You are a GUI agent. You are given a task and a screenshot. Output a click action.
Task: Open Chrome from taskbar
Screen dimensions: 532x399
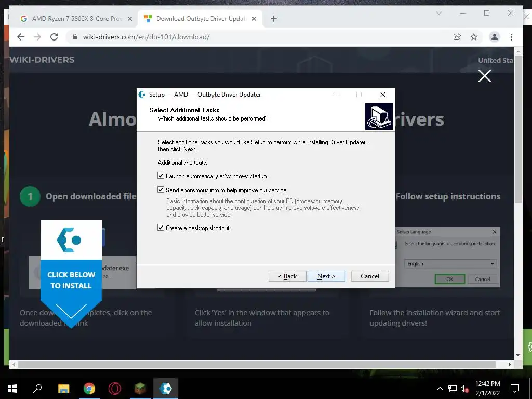coord(89,389)
